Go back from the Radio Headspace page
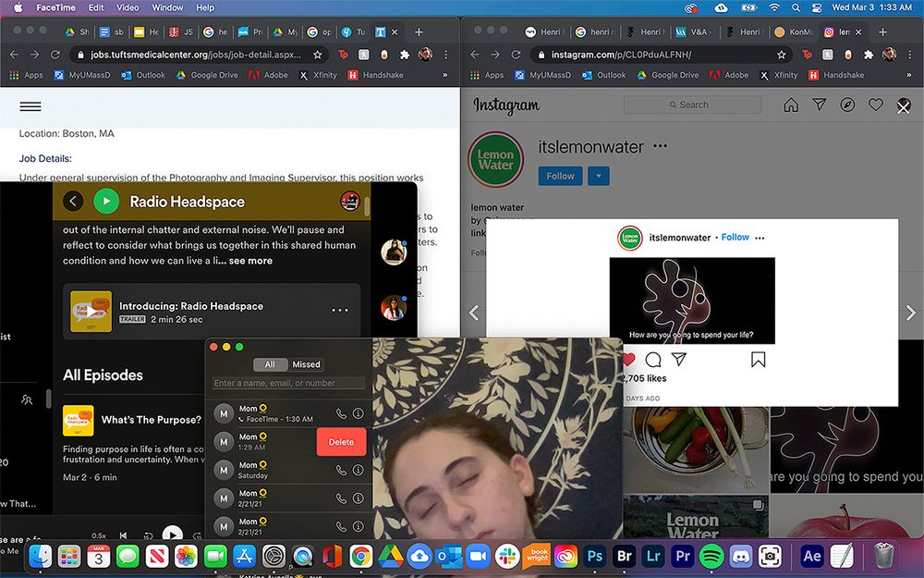924x578 pixels. click(73, 201)
